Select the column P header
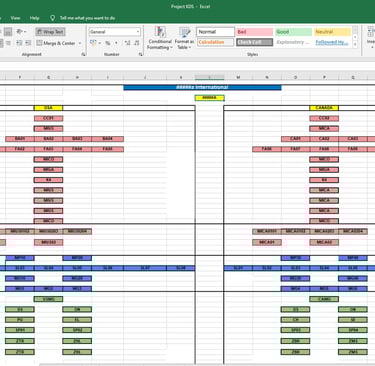This screenshot has width=375, height=366. [324, 77]
